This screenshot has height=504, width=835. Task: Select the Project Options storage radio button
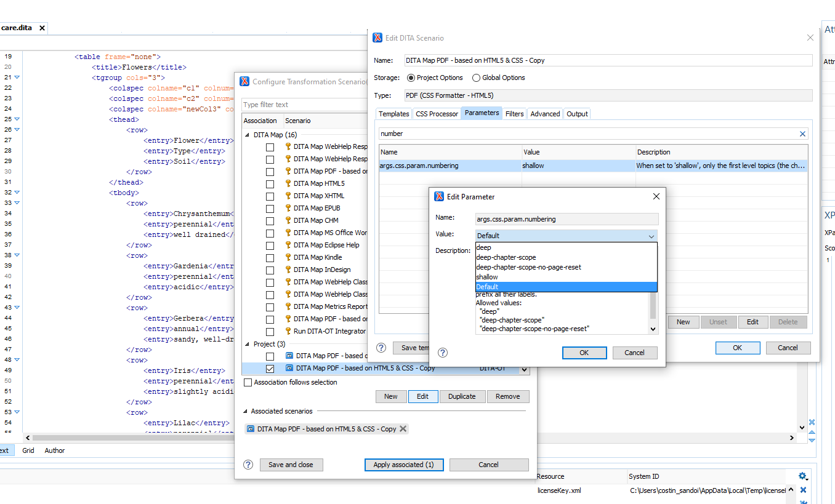coord(411,78)
